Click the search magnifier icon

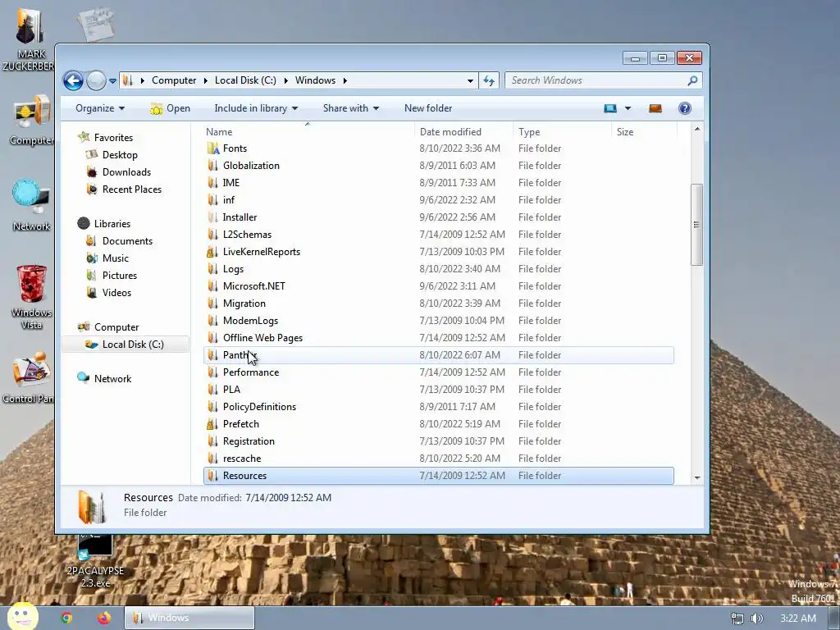pos(692,80)
